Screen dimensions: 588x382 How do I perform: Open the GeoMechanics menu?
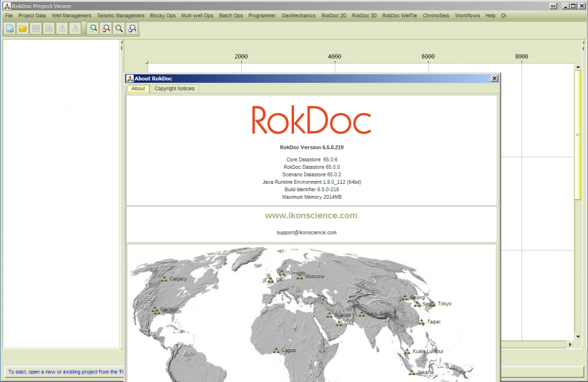(299, 16)
